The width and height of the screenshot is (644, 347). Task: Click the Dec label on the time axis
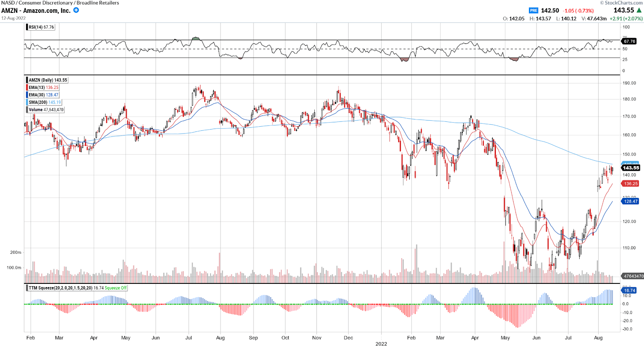point(349,338)
